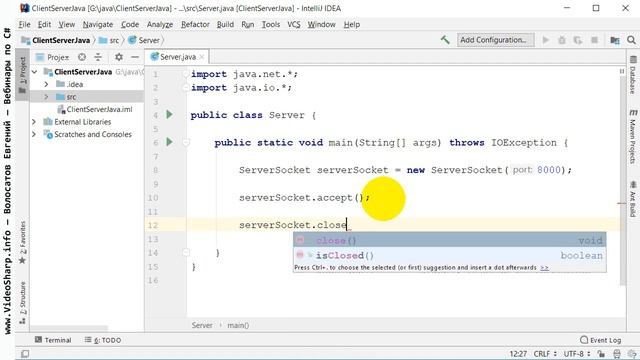Screen dimensions: 640x360
Task: Open the Navigate menu
Action: tap(98, 24)
